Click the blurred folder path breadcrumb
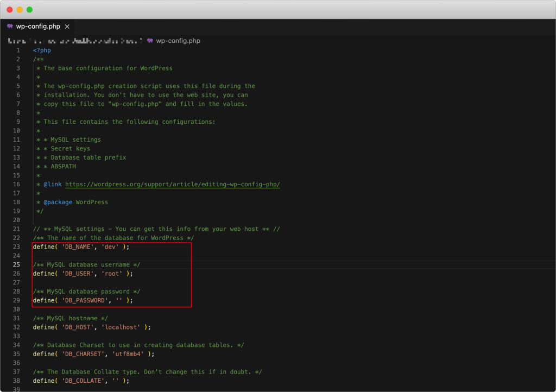This screenshot has width=556, height=392. click(x=75, y=41)
